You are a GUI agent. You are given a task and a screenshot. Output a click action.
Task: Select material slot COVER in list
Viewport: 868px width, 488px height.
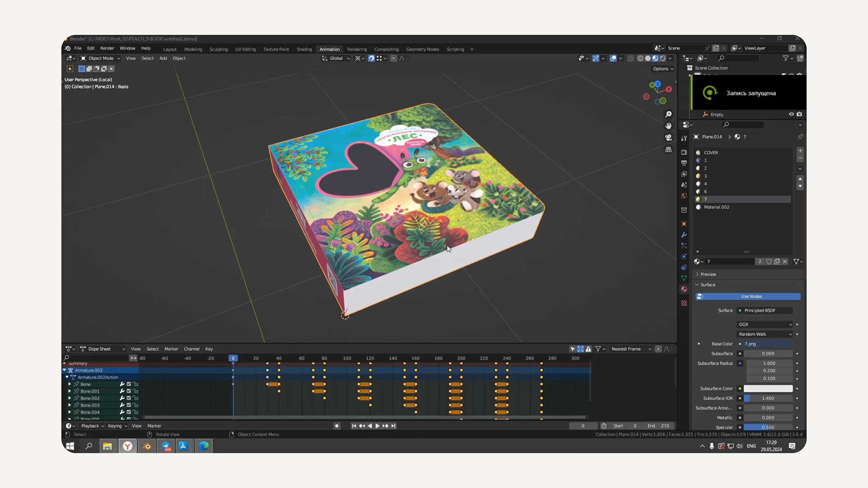point(711,152)
